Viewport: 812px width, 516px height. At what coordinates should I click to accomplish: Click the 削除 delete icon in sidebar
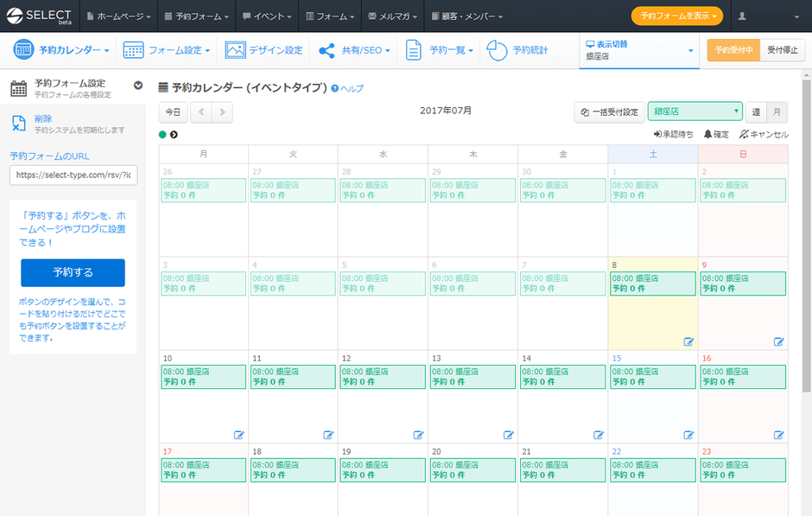19,124
